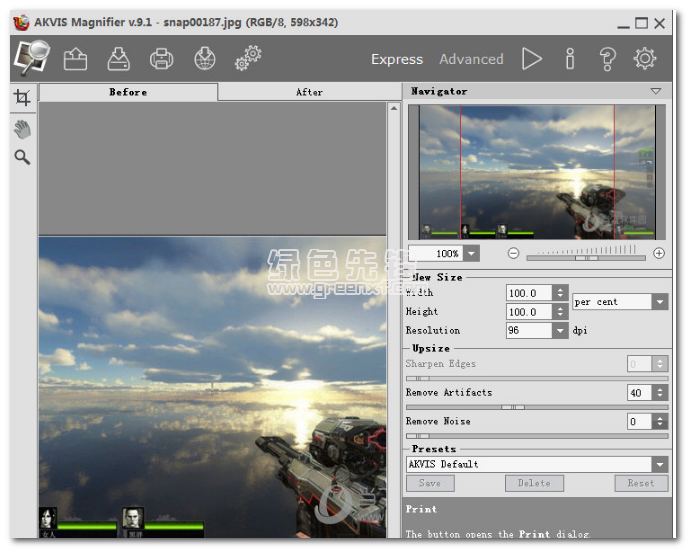Collapse the Navigator panel
The image size is (687, 549).
point(656,91)
